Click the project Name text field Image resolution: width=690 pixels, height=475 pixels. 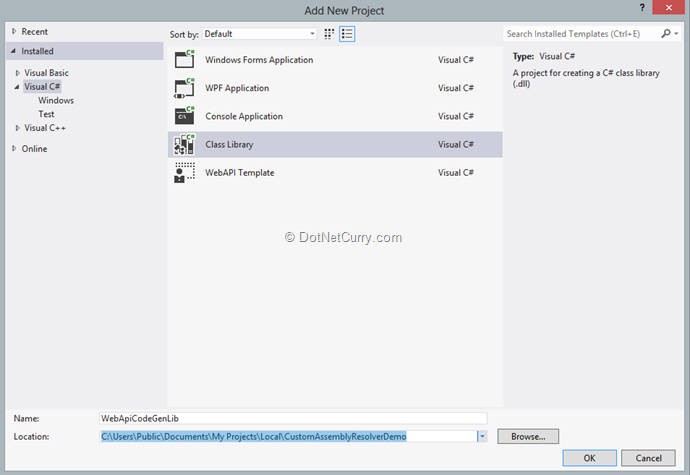point(292,418)
